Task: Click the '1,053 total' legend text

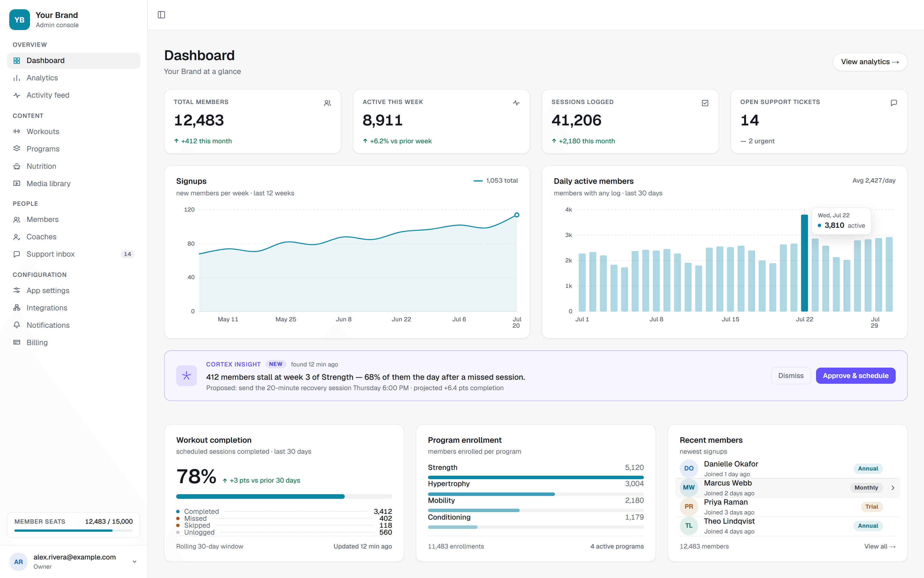Action: click(x=502, y=180)
